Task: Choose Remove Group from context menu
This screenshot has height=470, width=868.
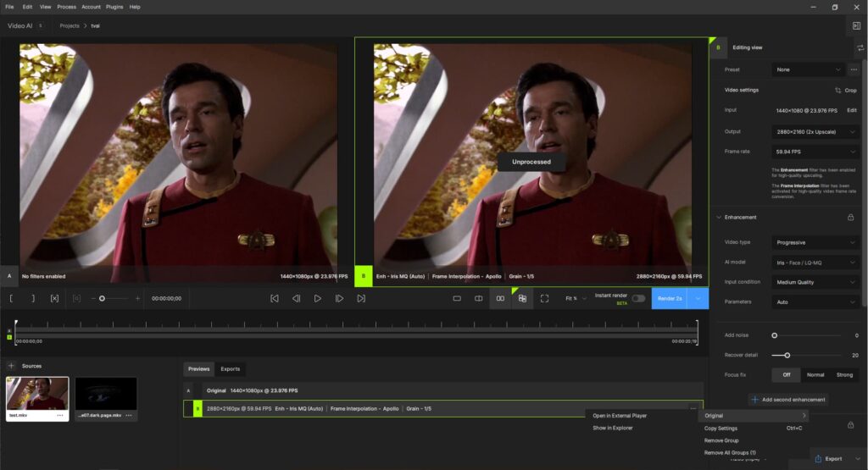Action: click(721, 440)
